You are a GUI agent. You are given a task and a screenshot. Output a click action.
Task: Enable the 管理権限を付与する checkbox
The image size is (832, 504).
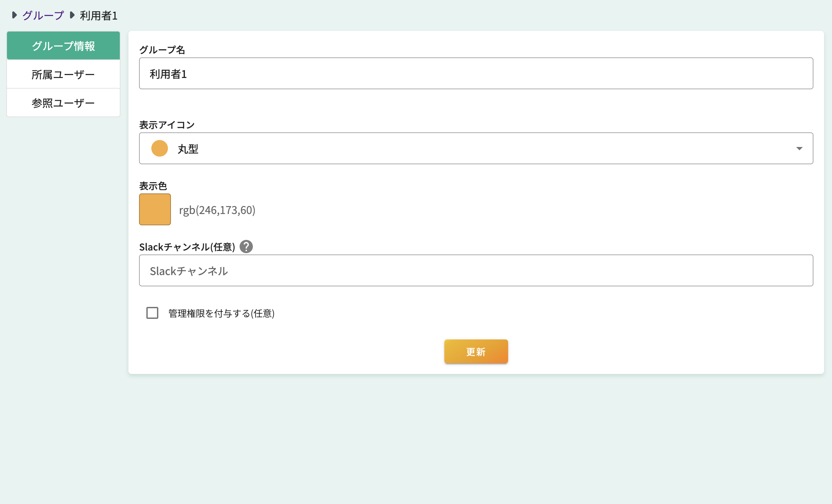click(152, 313)
